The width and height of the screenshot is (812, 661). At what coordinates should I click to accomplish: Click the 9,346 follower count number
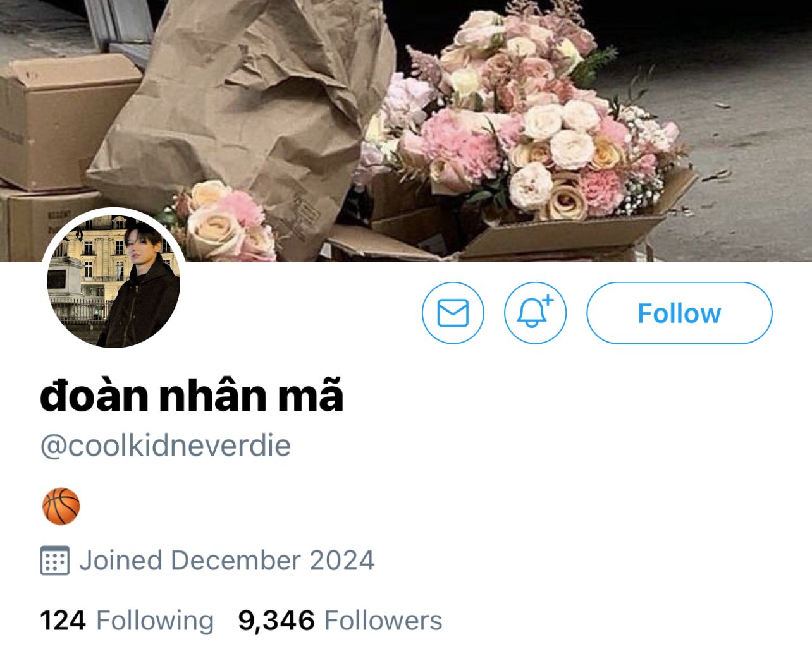click(x=276, y=621)
